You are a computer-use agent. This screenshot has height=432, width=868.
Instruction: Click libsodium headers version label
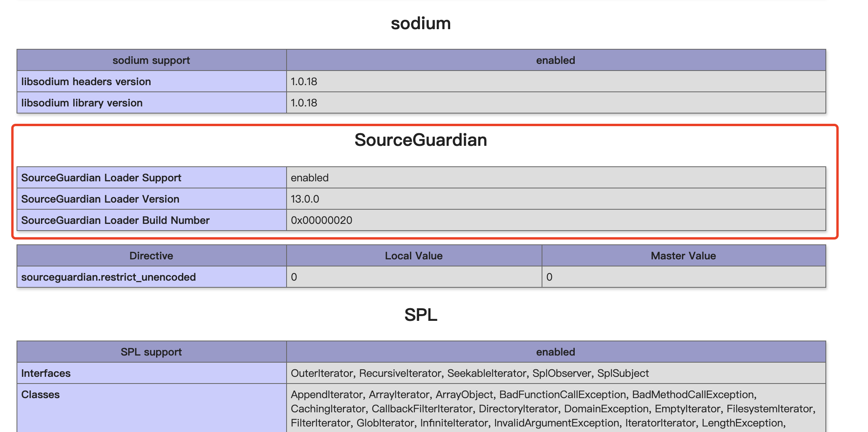point(86,82)
